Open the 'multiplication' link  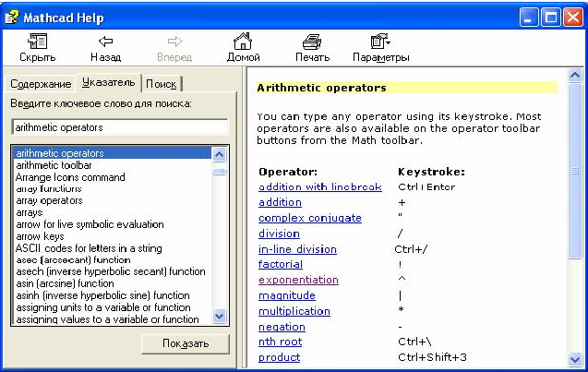pyautogui.click(x=294, y=311)
